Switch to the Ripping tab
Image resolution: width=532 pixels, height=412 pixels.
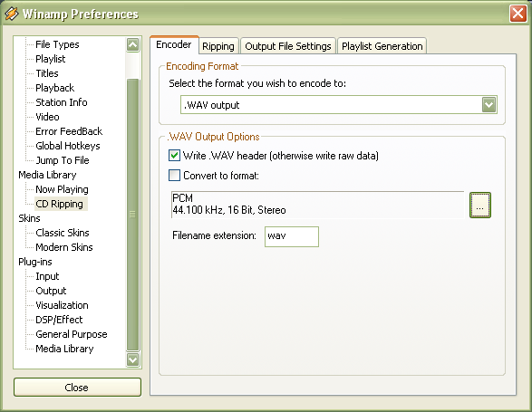(218, 46)
